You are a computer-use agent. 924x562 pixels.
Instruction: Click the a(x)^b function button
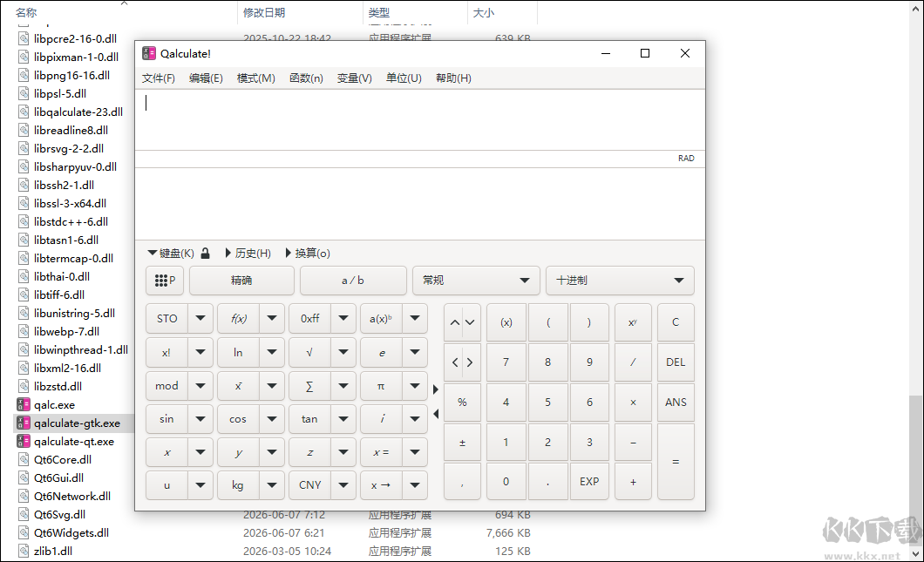tap(381, 319)
